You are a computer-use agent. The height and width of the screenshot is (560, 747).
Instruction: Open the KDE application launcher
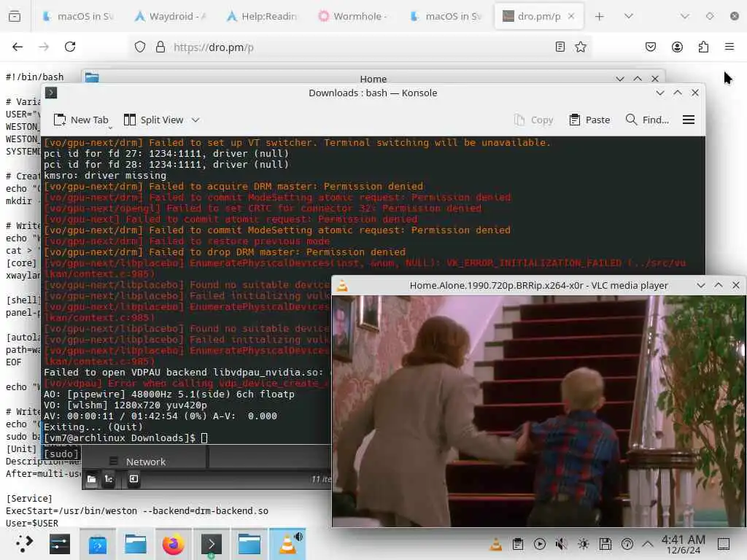click(23, 544)
